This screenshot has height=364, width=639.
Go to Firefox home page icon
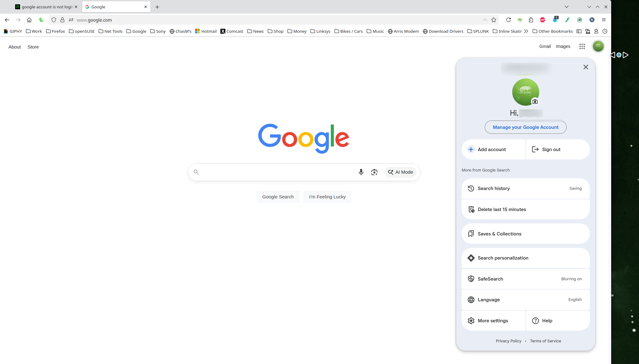29,20
